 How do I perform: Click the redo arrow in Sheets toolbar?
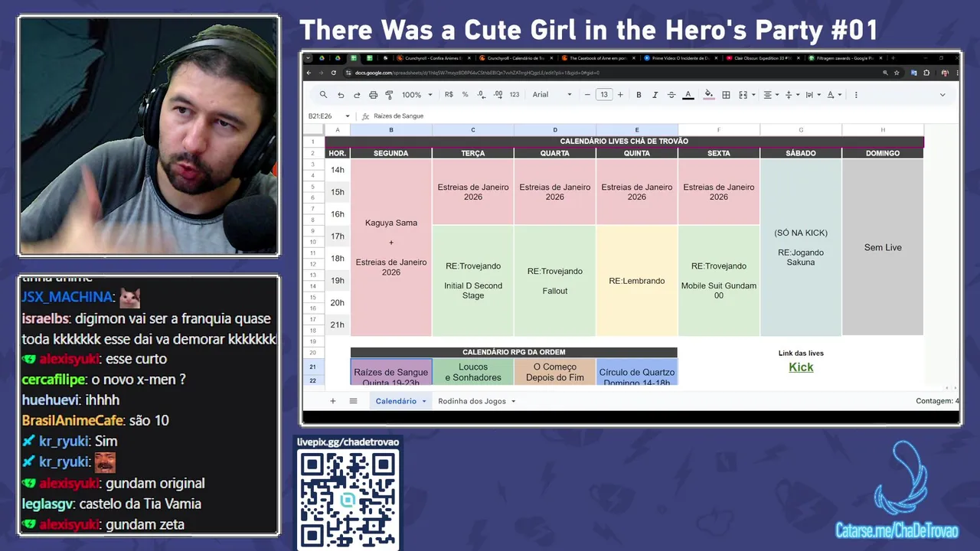click(357, 95)
